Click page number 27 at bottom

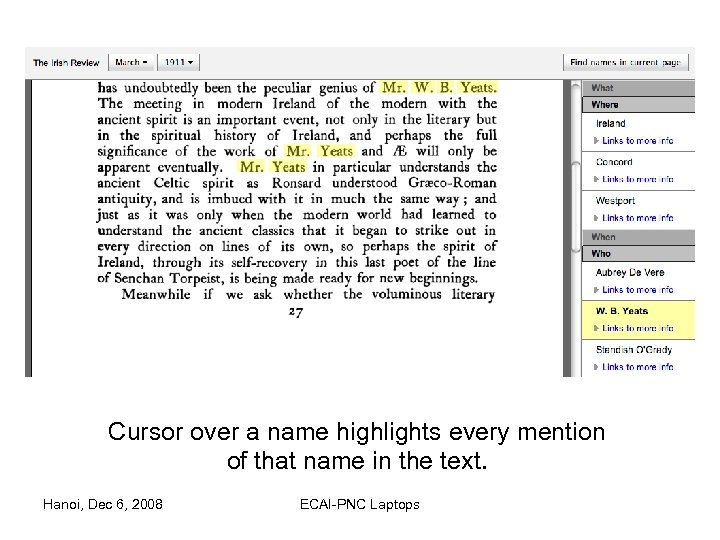point(296,312)
